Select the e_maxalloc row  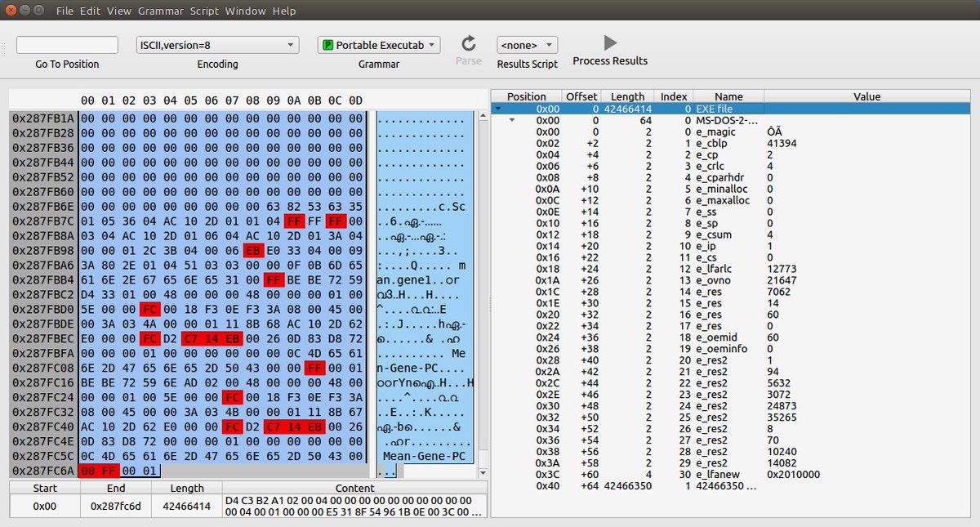(731, 200)
